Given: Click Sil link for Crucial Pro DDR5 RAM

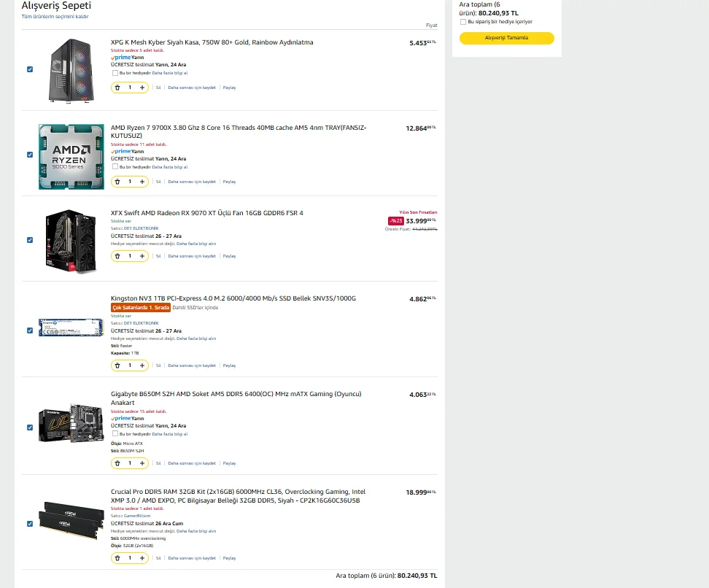Looking at the screenshot, I should coord(158,558).
